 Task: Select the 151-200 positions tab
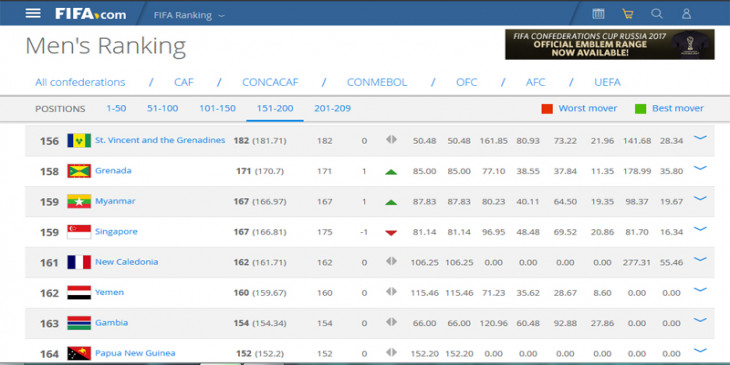pos(275,108)
